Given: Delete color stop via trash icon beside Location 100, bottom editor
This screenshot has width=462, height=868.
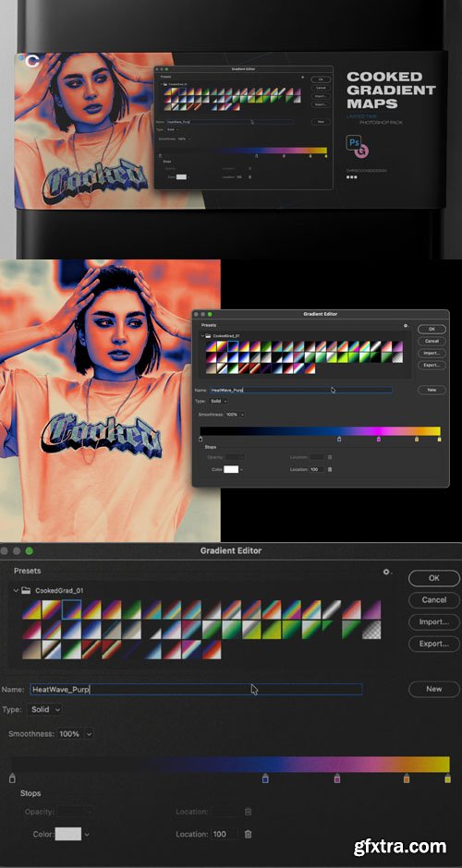Looking at the screenshot, I should tap(249, 834).
